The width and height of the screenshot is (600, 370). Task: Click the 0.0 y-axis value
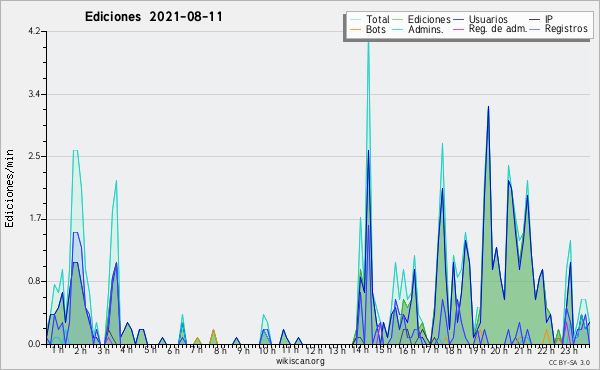(x=34, y=344)
